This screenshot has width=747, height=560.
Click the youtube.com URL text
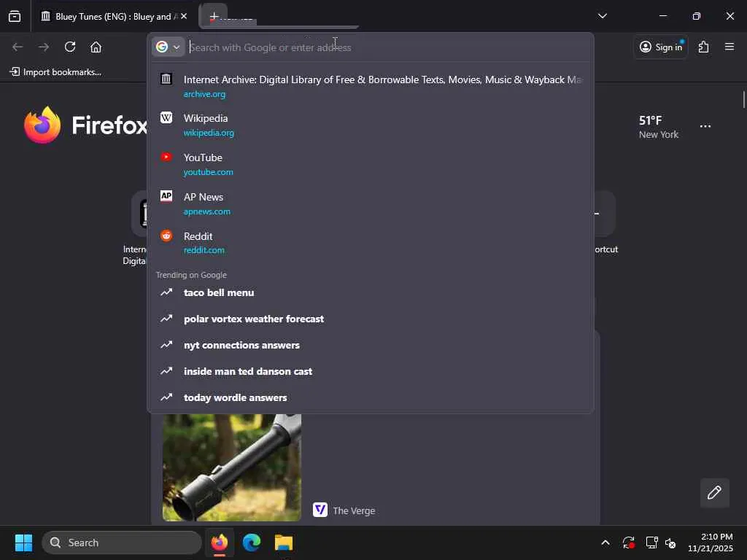pyautogui.click(x=208, y=172)
